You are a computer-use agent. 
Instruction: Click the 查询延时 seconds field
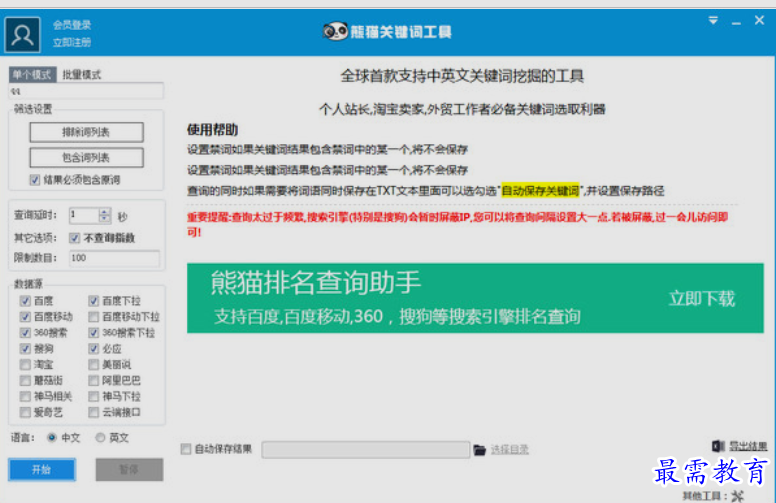click(x=84, y=215)
